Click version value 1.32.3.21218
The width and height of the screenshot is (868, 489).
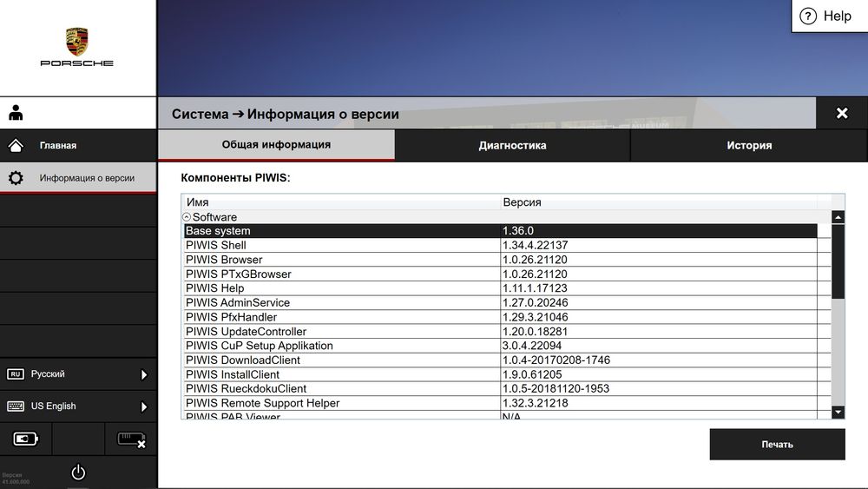tap(536, 403)
